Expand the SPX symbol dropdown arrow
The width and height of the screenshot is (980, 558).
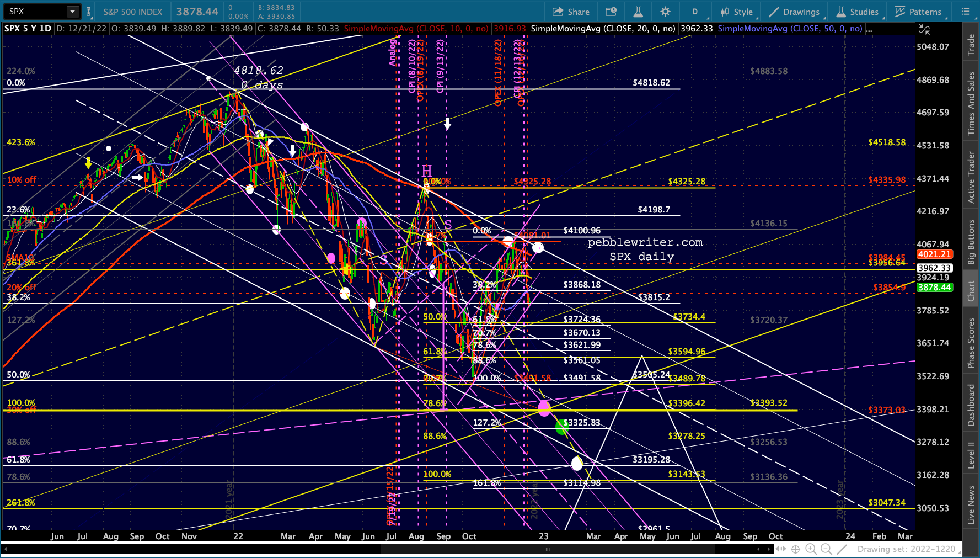tap(72, 11)
